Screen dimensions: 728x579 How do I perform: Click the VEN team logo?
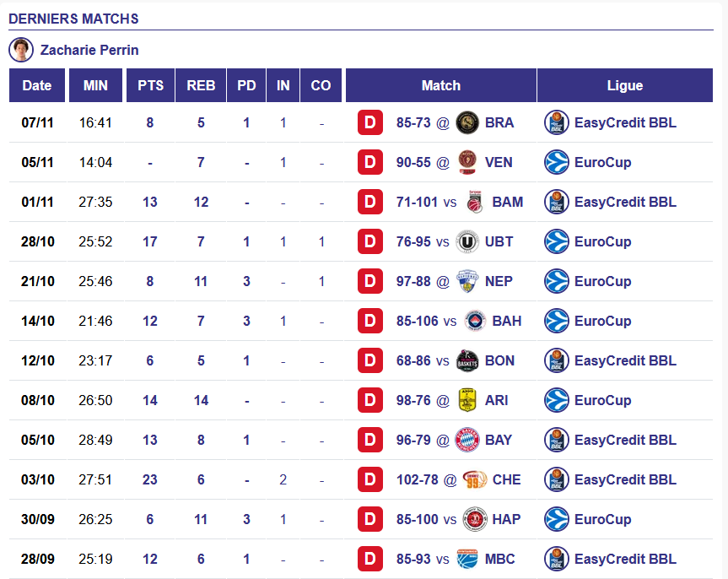coord(467,162)
